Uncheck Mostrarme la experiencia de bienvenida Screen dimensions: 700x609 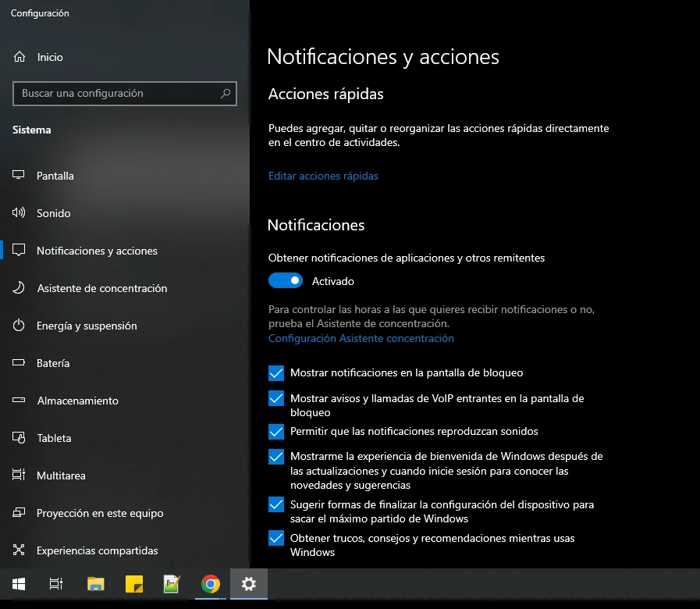(276, 456)
